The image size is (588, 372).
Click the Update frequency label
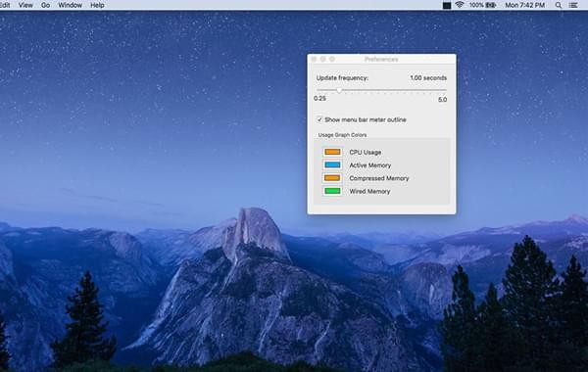point(342,78)
